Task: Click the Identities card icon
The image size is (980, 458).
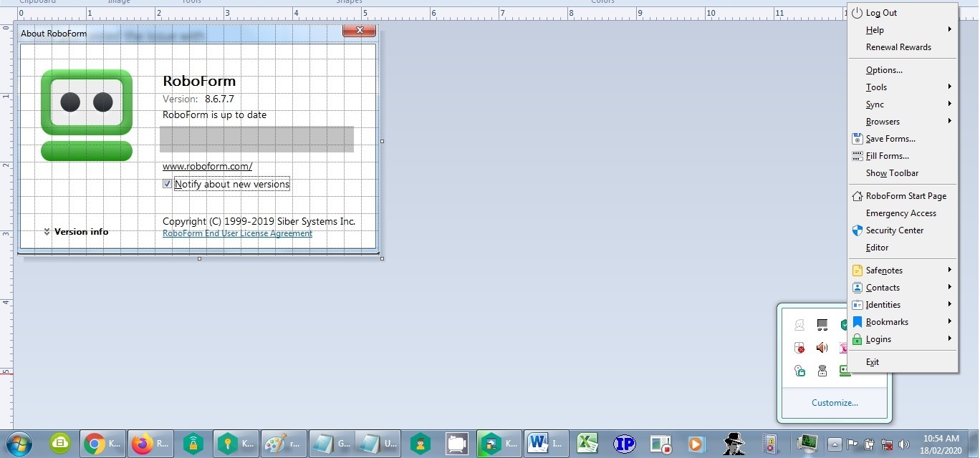Action: click(x=857, y=304)
